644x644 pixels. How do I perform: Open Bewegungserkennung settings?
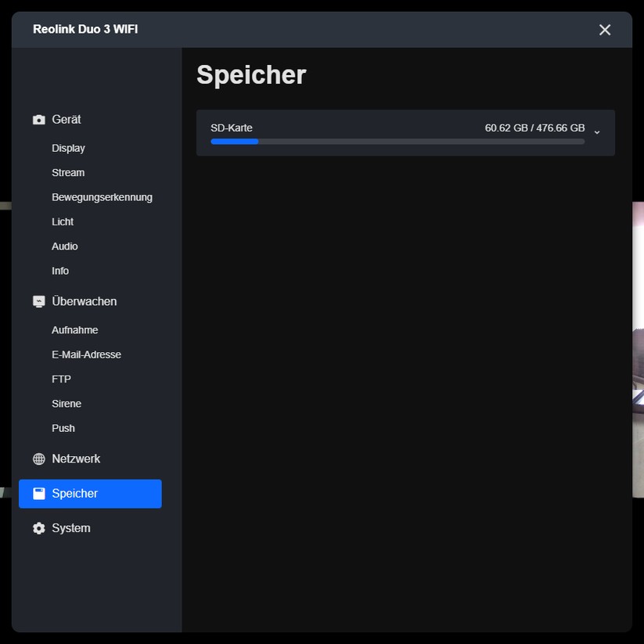click(102, 197)
